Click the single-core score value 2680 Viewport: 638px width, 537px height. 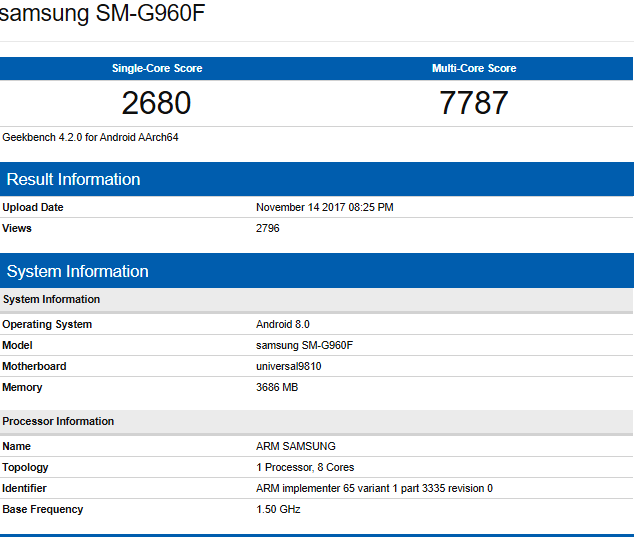click(x=156, y=103)
